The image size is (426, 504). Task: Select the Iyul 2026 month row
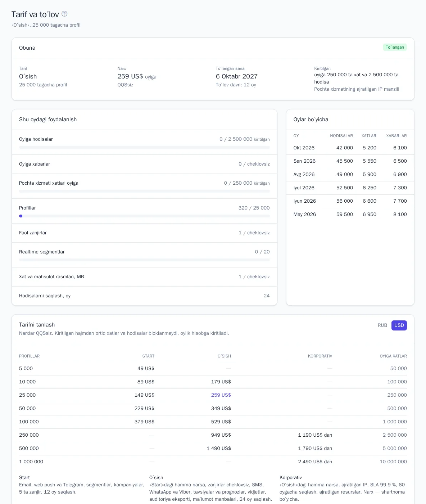[x=350, y=188]
